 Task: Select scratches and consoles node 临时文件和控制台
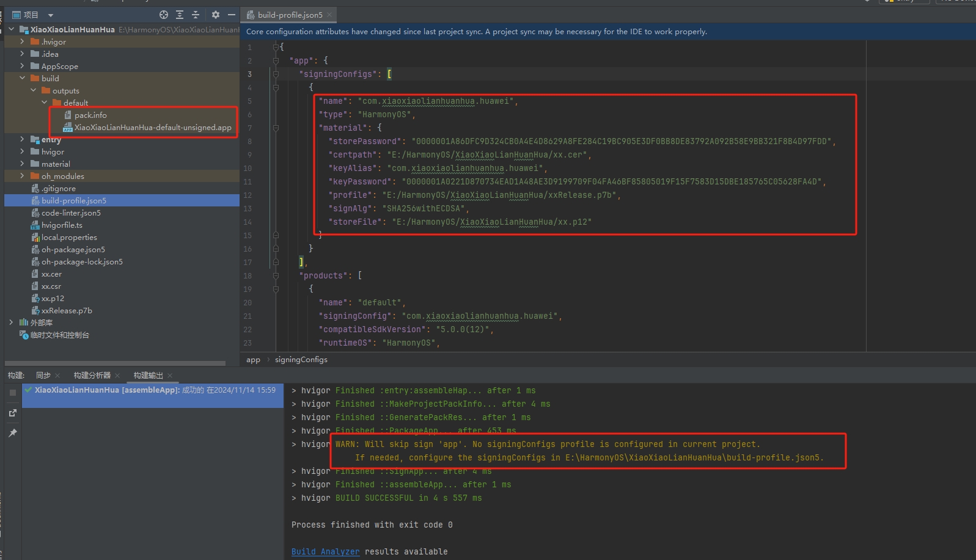(59, 335)
